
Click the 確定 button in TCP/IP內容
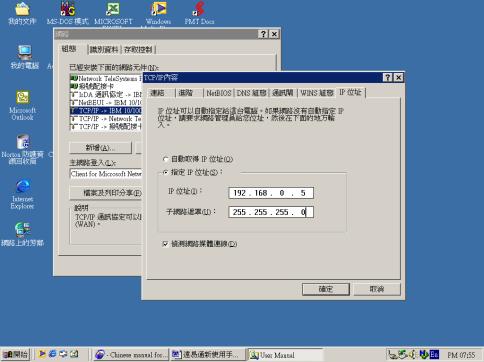pos(326,289)
